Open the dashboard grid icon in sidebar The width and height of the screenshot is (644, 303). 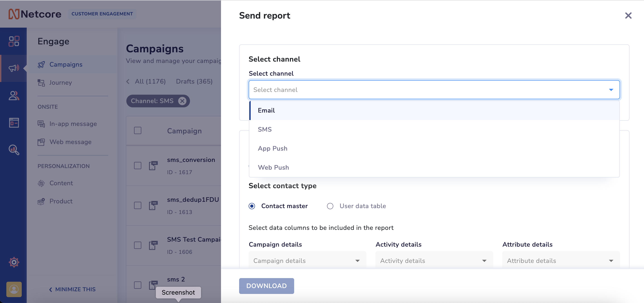(x=14, y=41)
